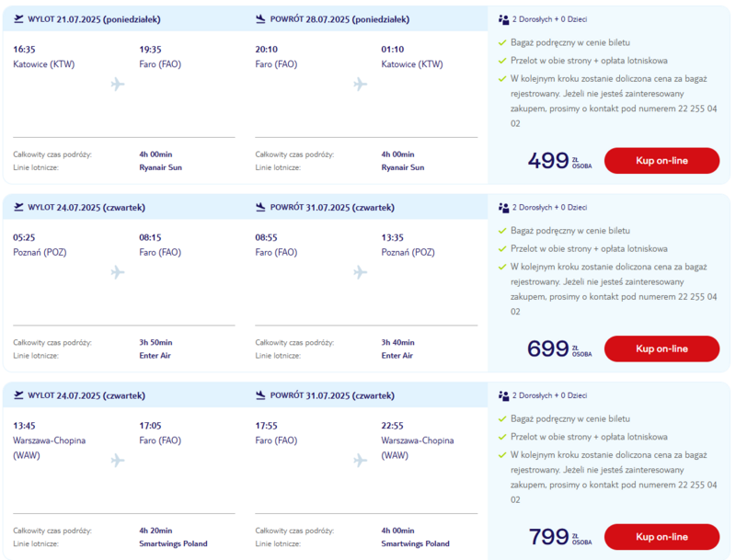This screenshot has height=560, width=736.
Task: Buy the 799 zł Warszawa flight online
Action: click(661, 536)
